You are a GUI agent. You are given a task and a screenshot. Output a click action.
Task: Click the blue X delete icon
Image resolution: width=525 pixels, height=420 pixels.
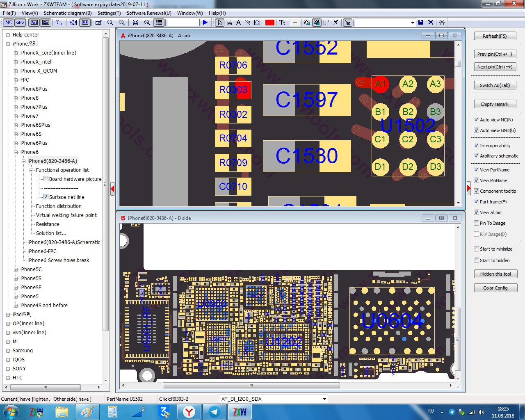coord(431,23)
